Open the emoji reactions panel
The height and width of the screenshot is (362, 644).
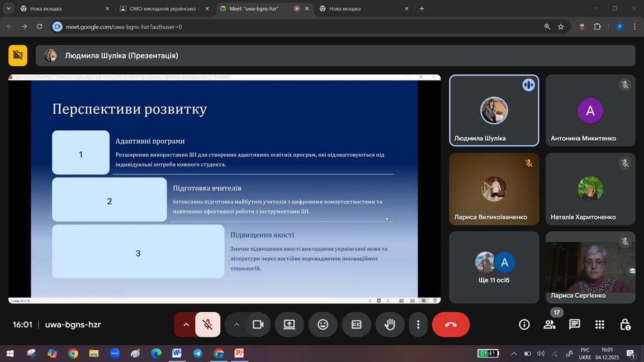323,325
